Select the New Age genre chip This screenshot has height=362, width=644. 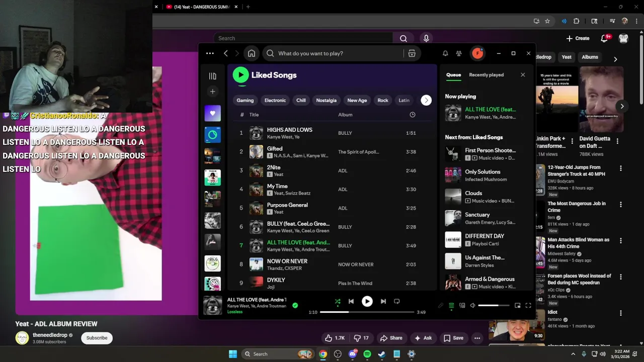tap(357, 100)
